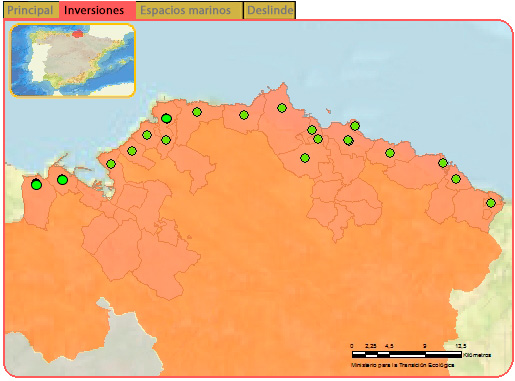Click the Spain overview inset map
This screenshot has height=381, width=515.
72,60
